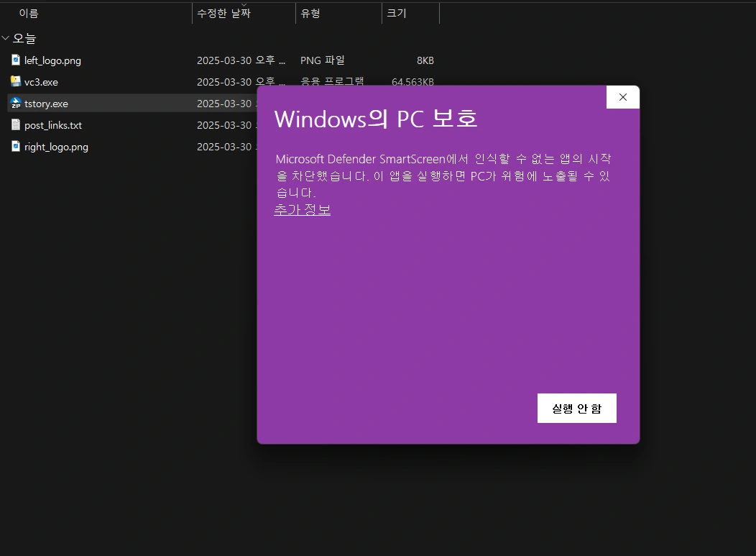This screenshot has height=556, width=756.
Task: Sort by 이름 column header
Action: [29, 13]
